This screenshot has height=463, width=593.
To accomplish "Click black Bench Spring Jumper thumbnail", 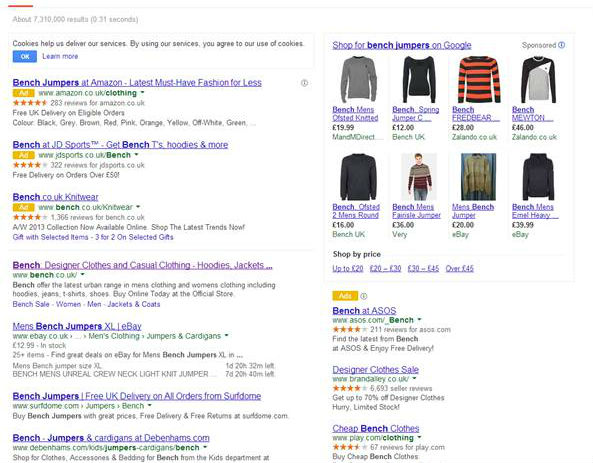I will [418, 79].
